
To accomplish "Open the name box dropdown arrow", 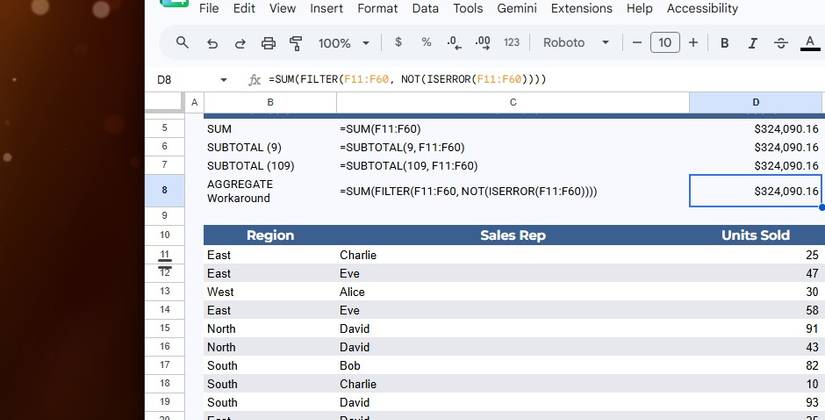I will click(224, 80).
